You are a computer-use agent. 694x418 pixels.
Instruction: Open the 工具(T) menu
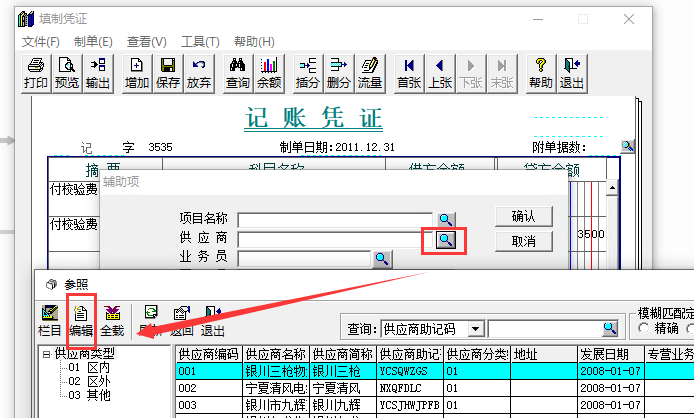[200, 41]
